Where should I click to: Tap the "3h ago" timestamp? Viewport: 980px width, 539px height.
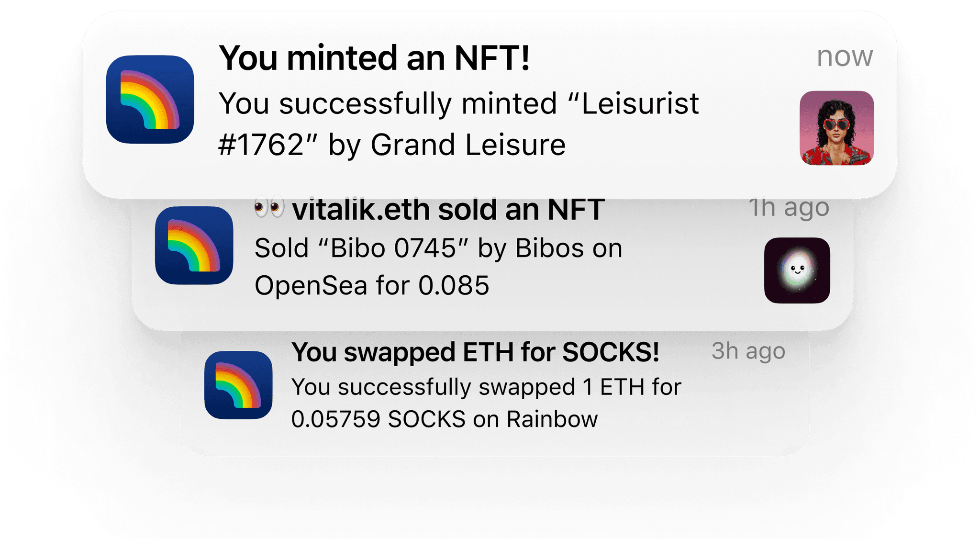point(748,351)
